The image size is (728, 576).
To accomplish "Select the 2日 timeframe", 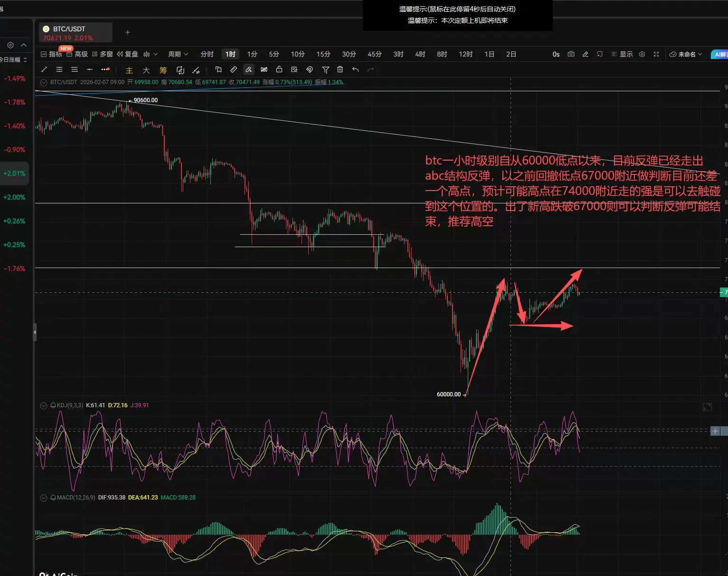I will click(x=511, y=54).
